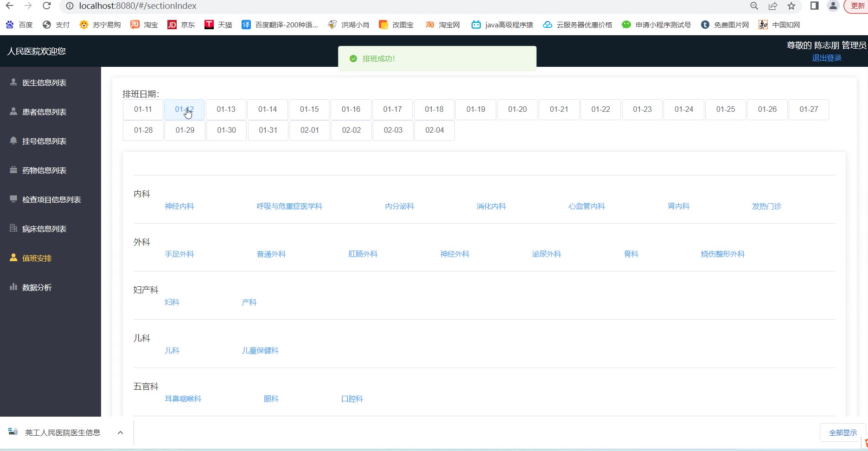This screenshot has height=451, width=868.
Task: Click 全部显示 in the downloads bar
Action: pos(842,432)
